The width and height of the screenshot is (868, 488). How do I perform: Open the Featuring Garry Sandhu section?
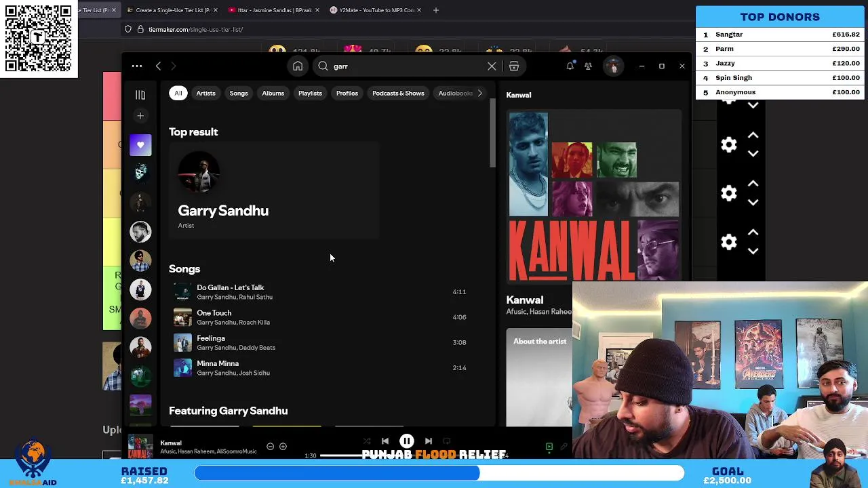[228, 411]
